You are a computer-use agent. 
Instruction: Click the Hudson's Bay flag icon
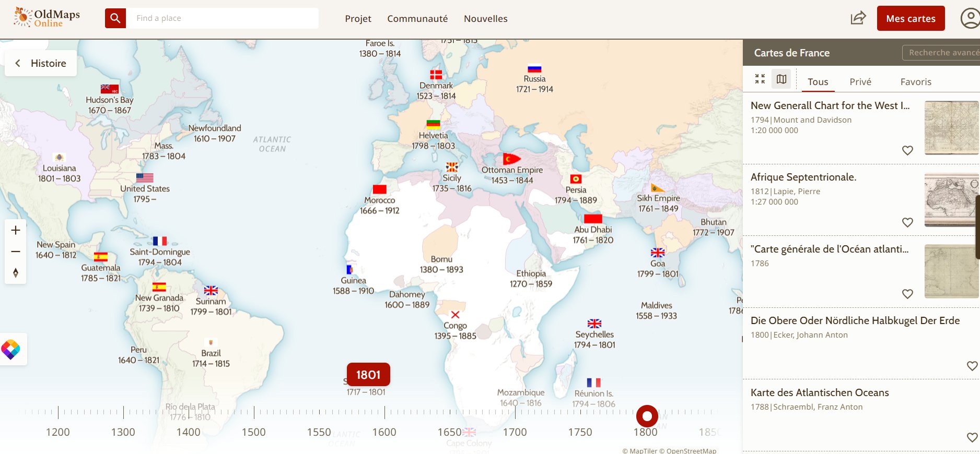point(110,89)
